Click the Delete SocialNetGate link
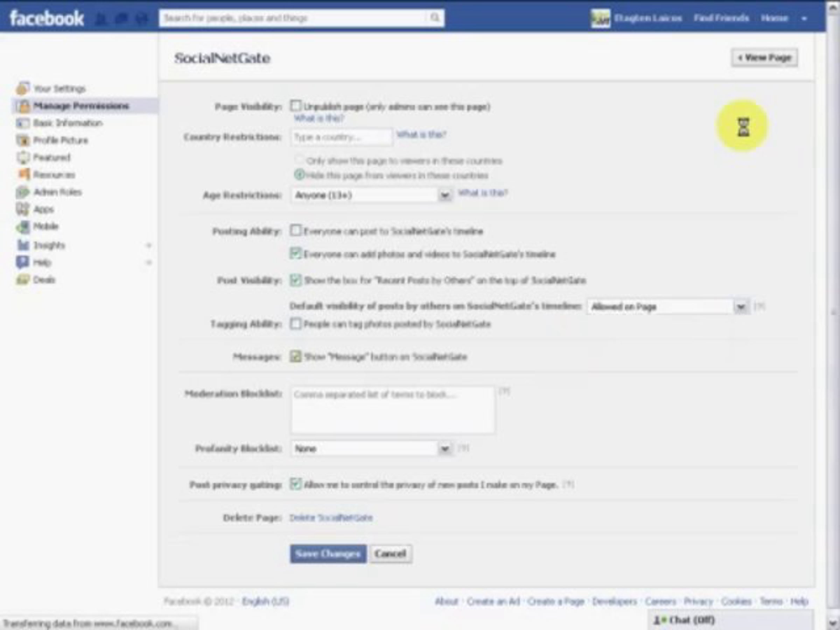Image resolution: width=840 pixels, height=630 pixels. pos(331,518)
